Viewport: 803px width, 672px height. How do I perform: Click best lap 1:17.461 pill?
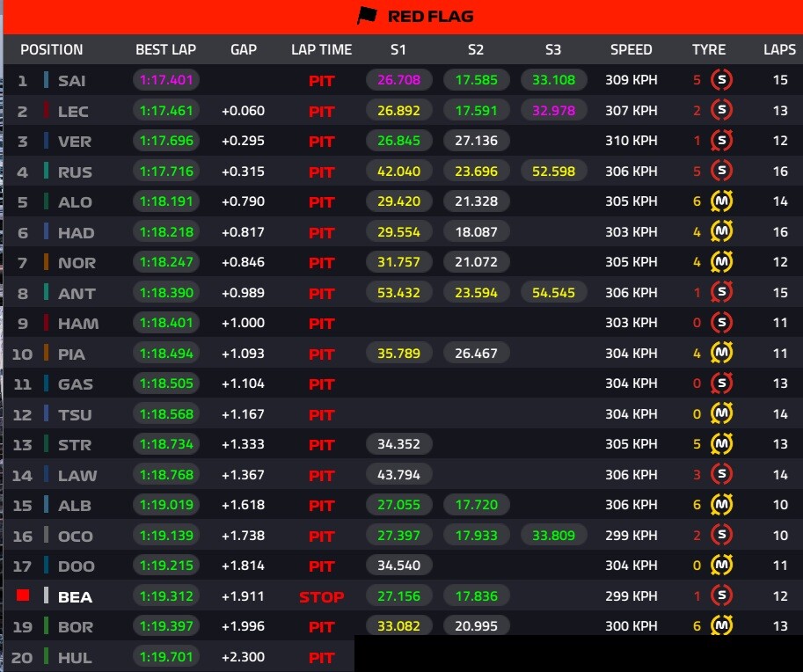click(166, 110)
